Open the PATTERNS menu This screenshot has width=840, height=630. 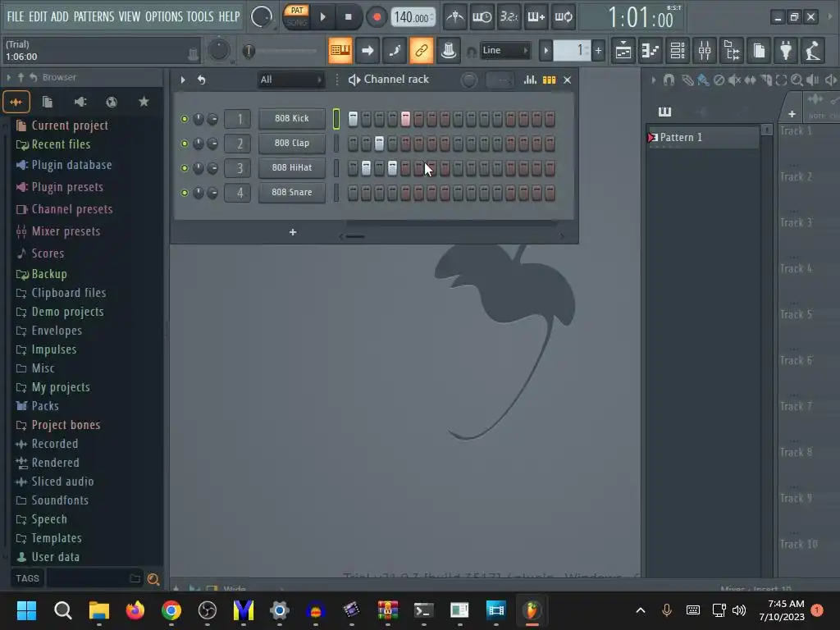[x=94, y=16]
